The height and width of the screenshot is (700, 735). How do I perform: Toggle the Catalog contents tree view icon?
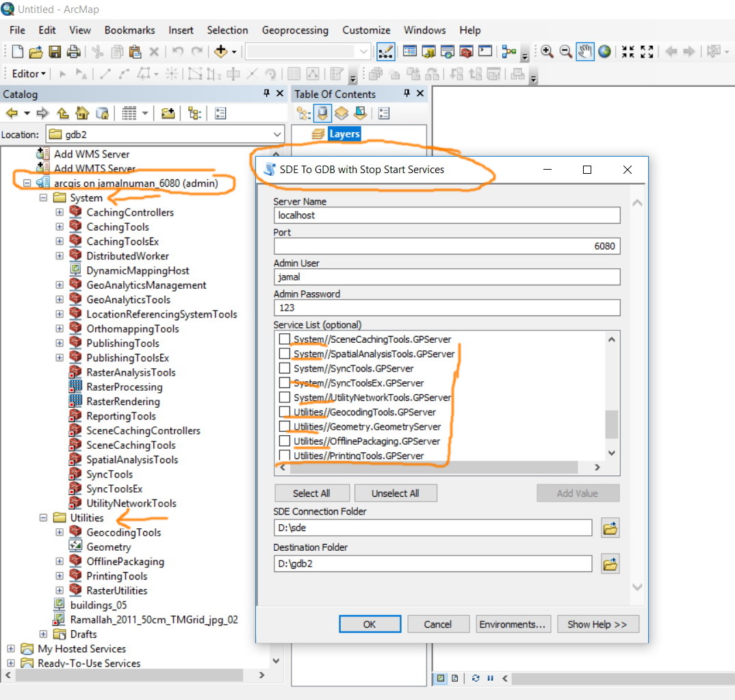tap(194, 113)
